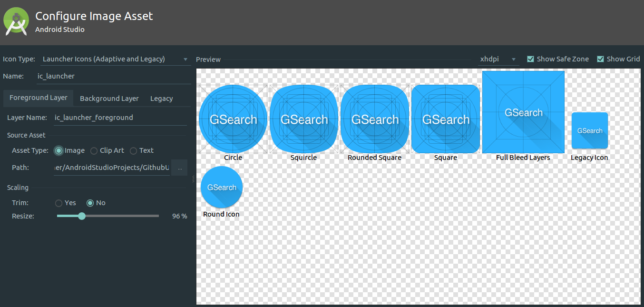
Task: Open the browse button next to Path
Action: point(179,167)
